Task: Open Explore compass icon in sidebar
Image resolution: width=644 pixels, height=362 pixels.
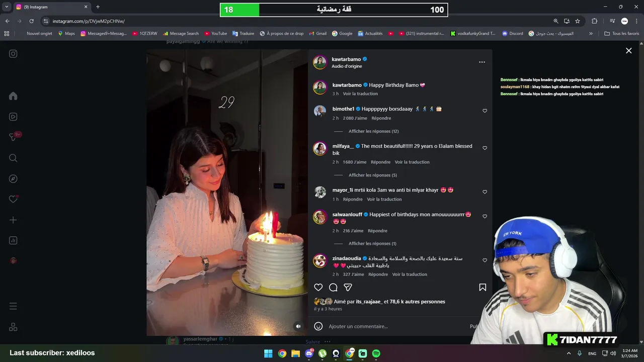Action: pyautogui.click(x=13, y=178)
